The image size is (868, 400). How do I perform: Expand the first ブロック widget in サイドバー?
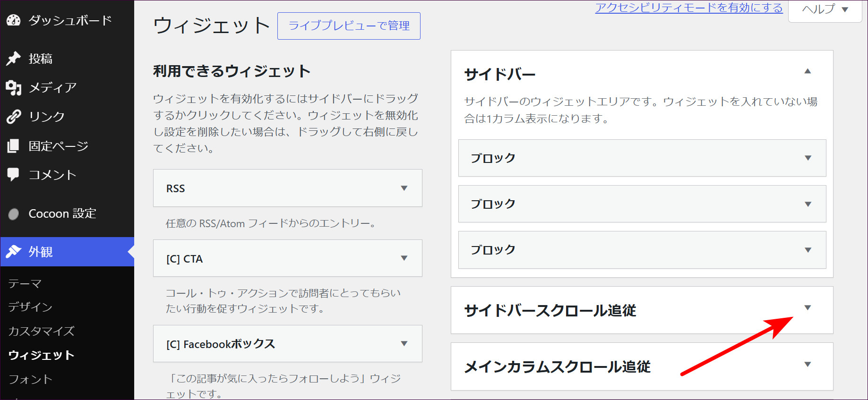tap(808, 158)
